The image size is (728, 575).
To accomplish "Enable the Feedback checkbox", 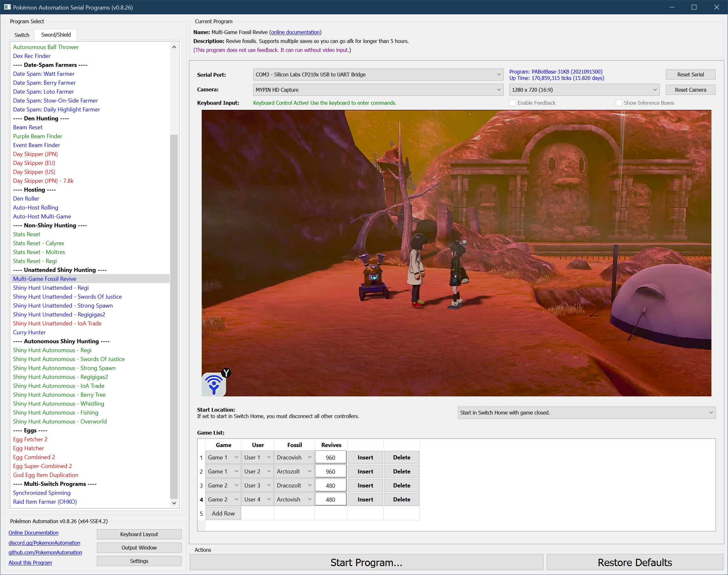I will [513, 103].
